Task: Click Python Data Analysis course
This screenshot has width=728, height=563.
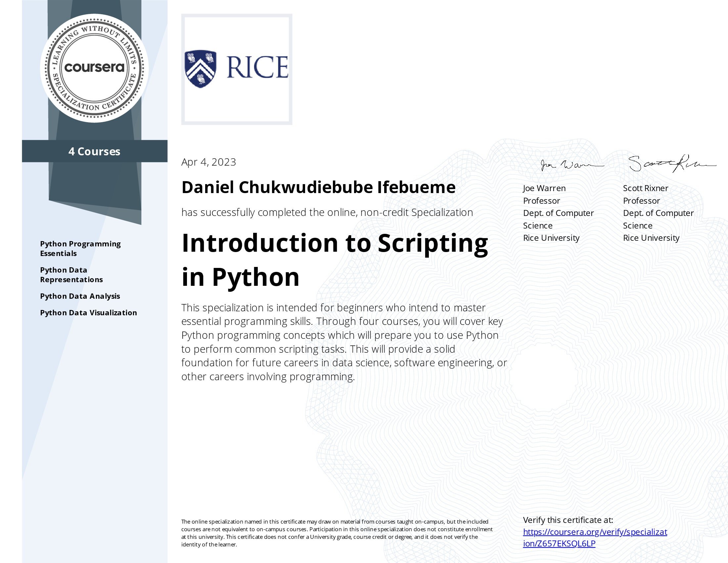Action: tap(80, 296)
